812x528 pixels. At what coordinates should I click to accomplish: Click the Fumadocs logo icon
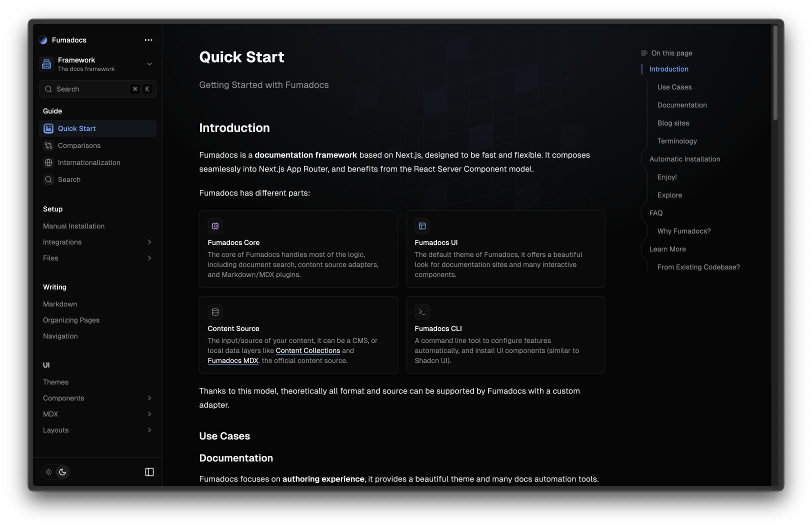tap(43, 40)
